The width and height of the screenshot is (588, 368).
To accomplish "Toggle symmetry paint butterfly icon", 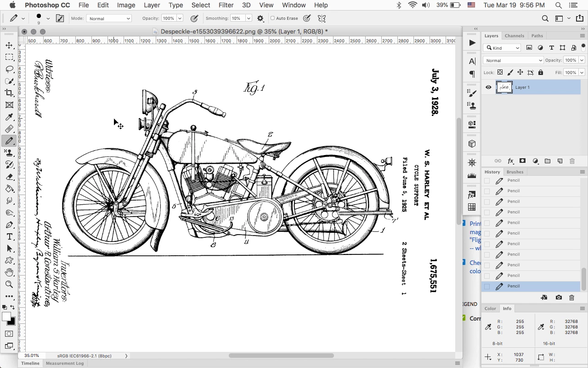I will [322, 18].
